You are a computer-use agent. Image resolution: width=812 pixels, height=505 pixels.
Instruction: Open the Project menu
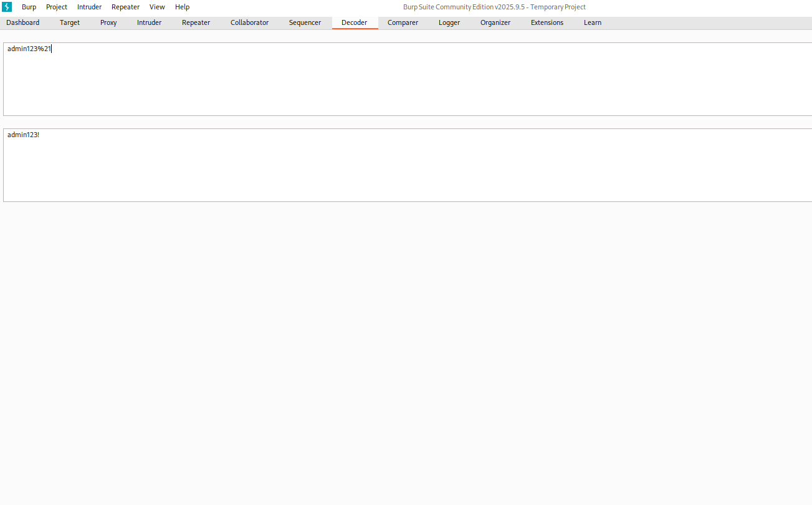click(57, 7)
